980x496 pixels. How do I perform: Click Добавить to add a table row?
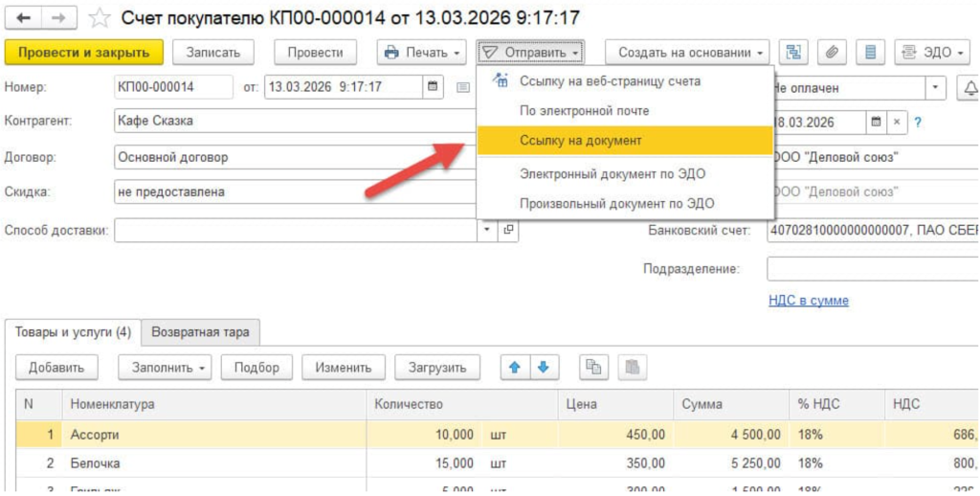tap(56, 368)
